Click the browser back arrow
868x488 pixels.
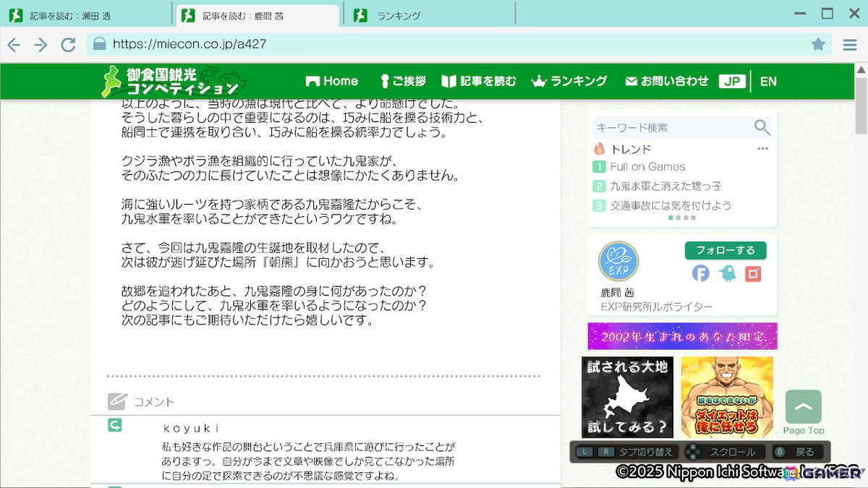coord(13,45)
